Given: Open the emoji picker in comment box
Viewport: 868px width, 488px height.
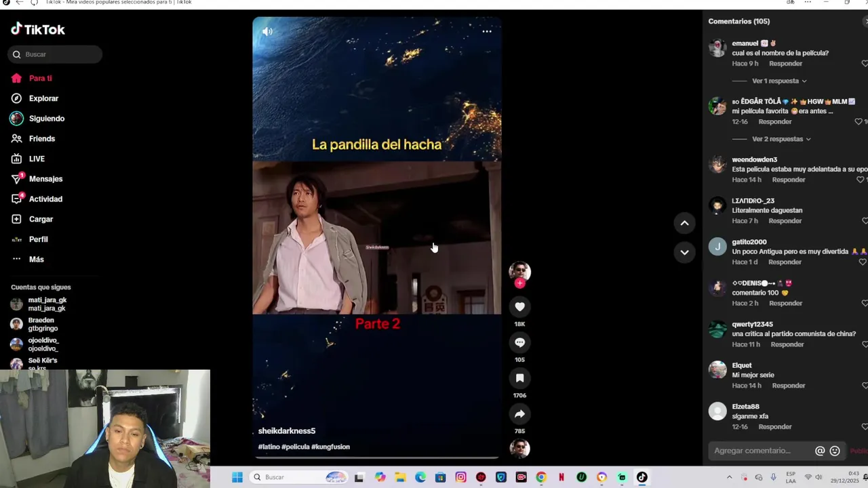Looking at the screenshot, I should [x=835, y=451].
